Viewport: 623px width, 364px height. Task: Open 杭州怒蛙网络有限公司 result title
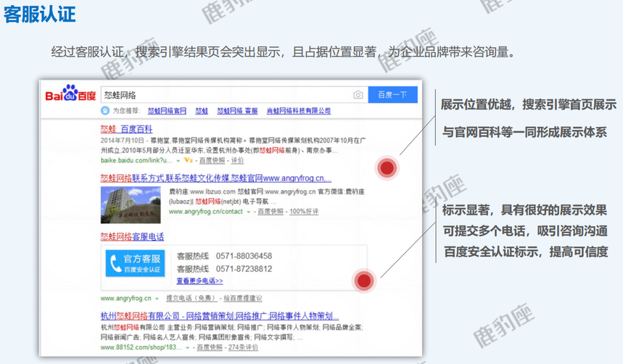pos(220,316)
